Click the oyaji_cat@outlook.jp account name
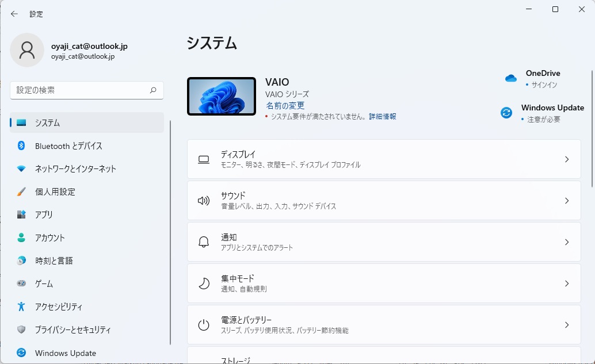595x364 pixels. point(89,46)
